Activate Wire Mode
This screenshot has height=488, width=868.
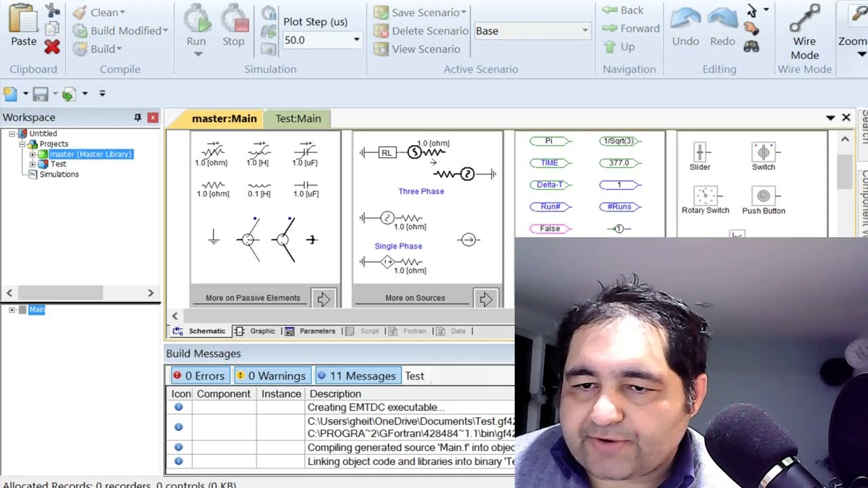pyautogui.click(x=805, y=32)
